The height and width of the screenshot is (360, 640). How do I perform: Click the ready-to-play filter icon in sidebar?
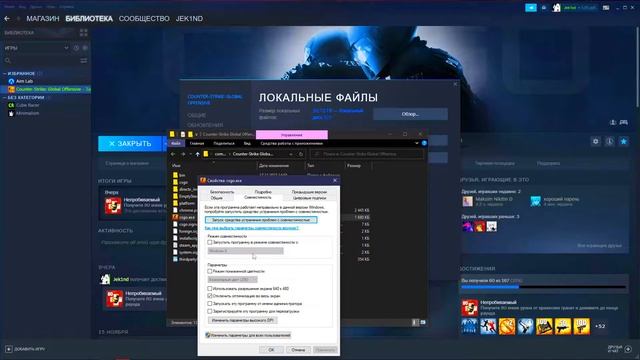[85, 48]
